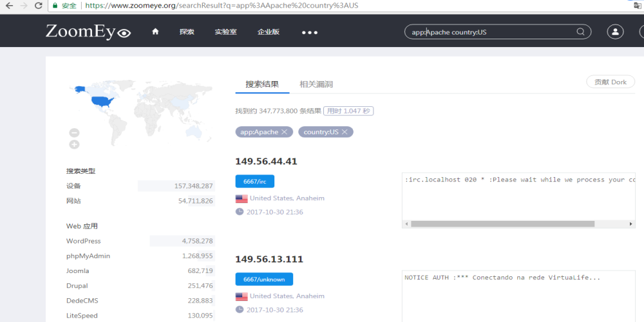Screen dimensions: 644x322
Task: Open IP address 149.56.44.41
Action: [266, 162]
